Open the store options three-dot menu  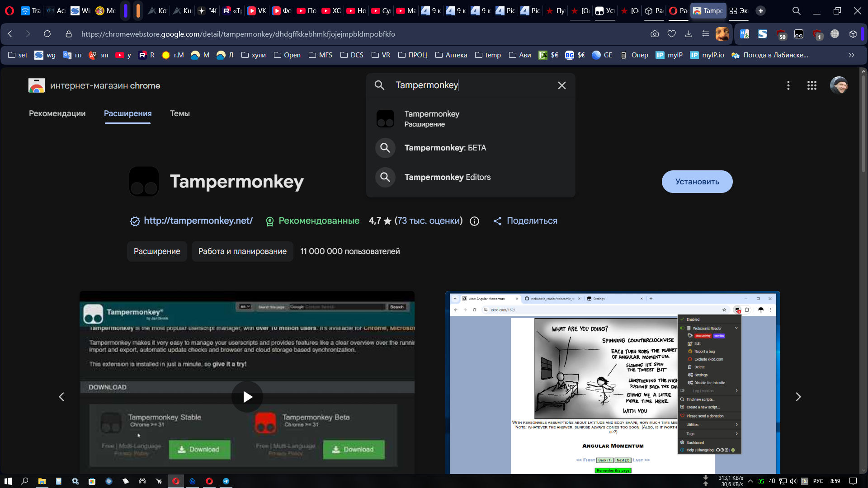[788, 85]
